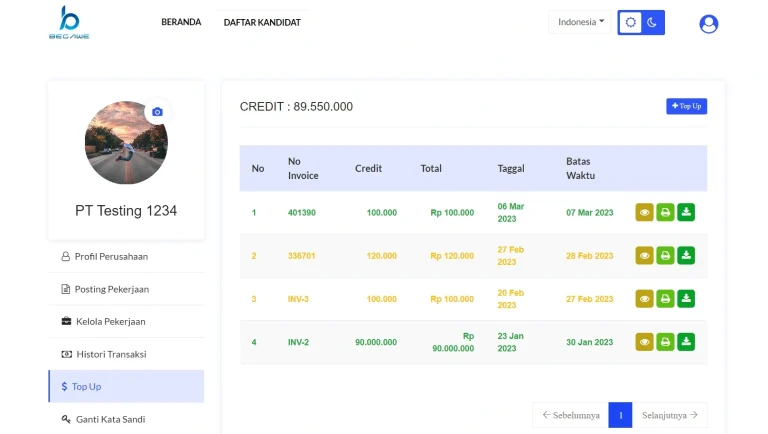
Task: Switch to dark mode moon toggle
Action: [x=652, y=23]
